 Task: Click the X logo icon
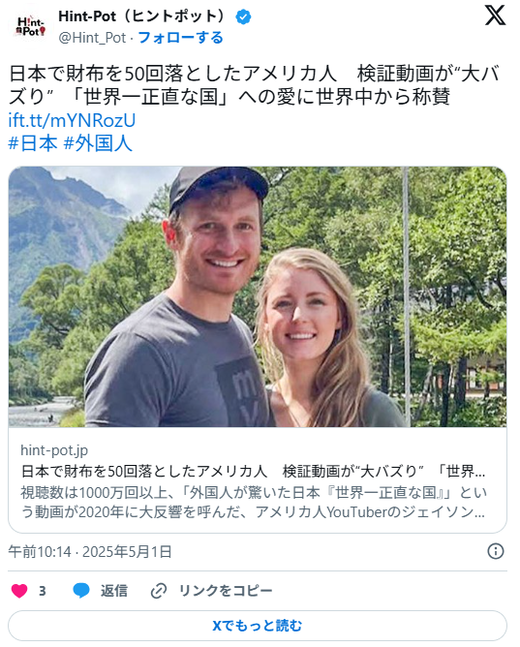coord(495,16)
